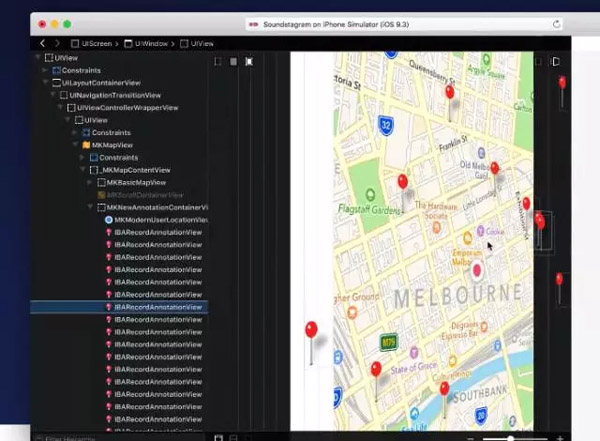Collapse the MKNewAnnotationContainerView node
Screen dimensions: 600x441
pyautogui.click(x=90, y=207)
